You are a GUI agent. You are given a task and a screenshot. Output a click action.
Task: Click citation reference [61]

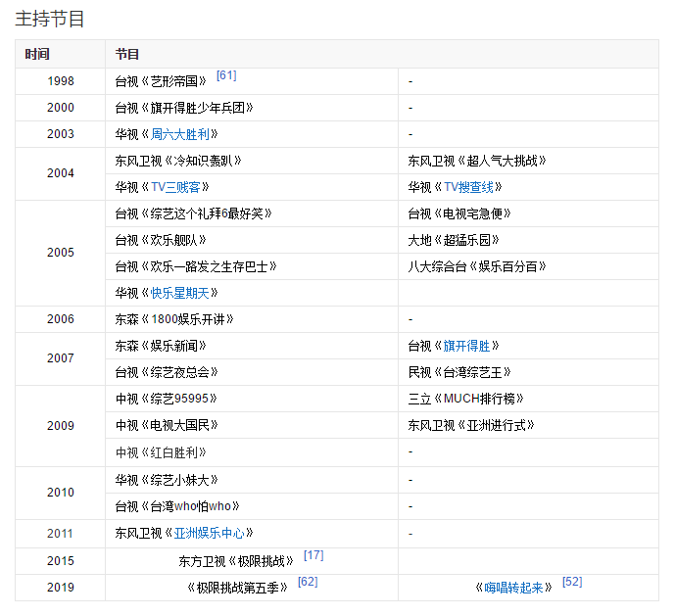point(226,75)
